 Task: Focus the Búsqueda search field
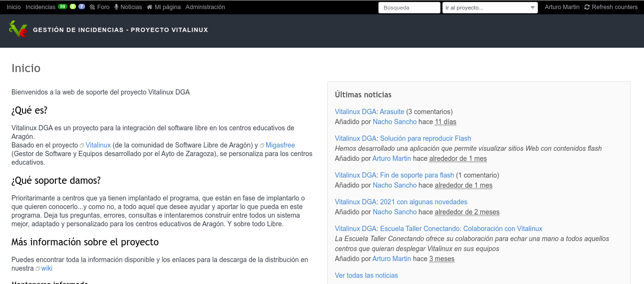point(409,8)
